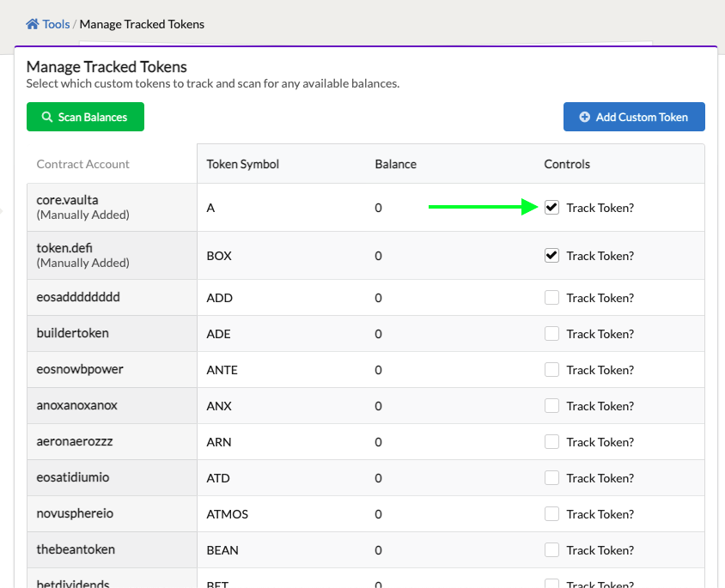Enable tracking for ANTE token
This screenshot has width=725, height=588.
(x=551, y=369)
